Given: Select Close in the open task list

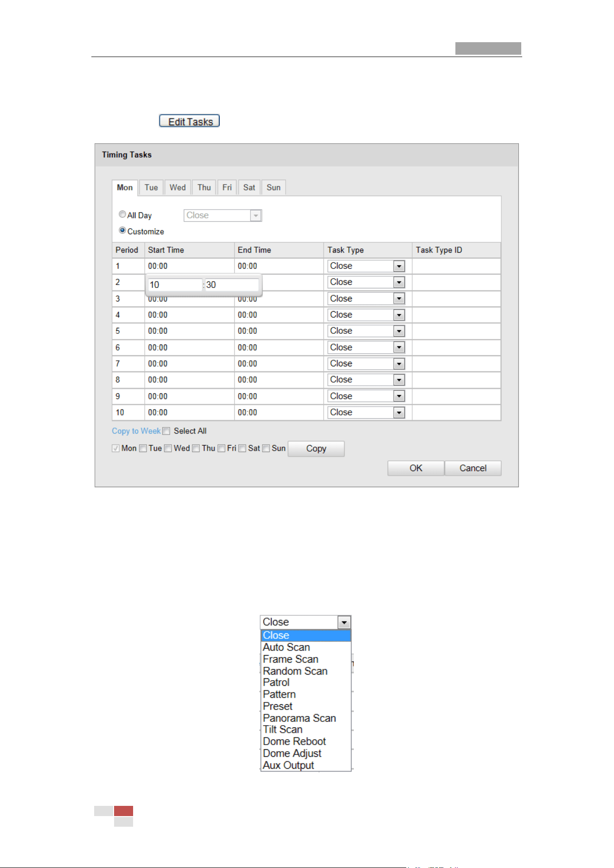Looking at the screenshot, I should coord(306,636).
